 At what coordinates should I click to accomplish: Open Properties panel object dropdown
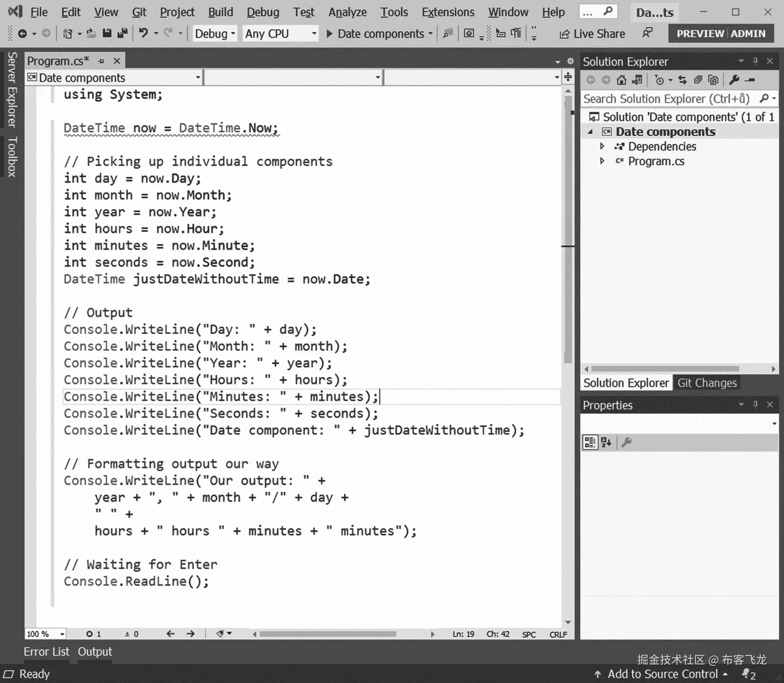679,424
